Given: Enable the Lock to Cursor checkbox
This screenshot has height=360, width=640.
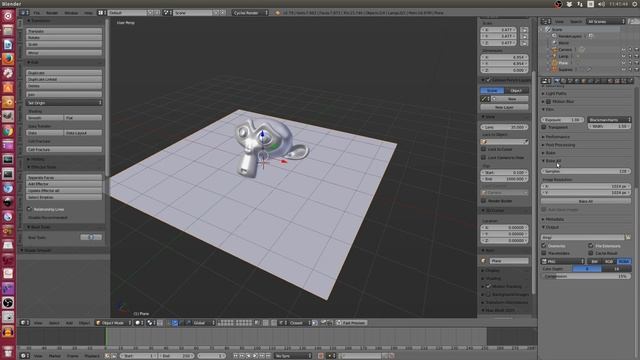Looking at the screenshot, I should [484, 149].
